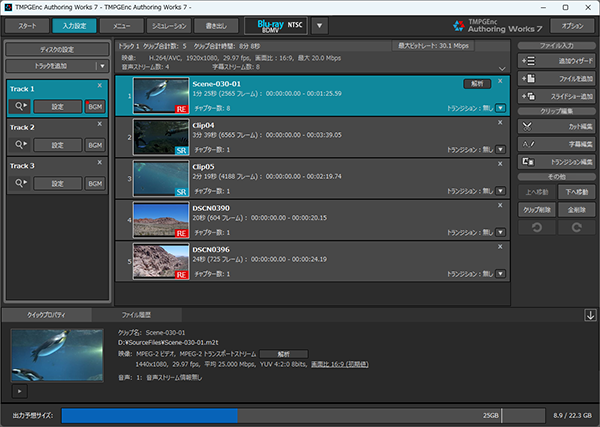Click the 25GB marker on size bar
Image resolution: width=600 pixels, height=427 pixels.
pos(491,415)
